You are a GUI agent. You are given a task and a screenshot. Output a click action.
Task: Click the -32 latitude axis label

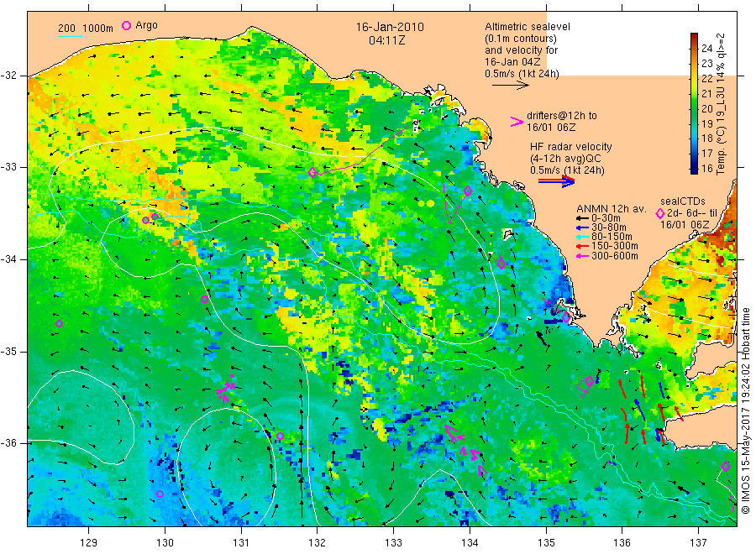coord(8,76)
